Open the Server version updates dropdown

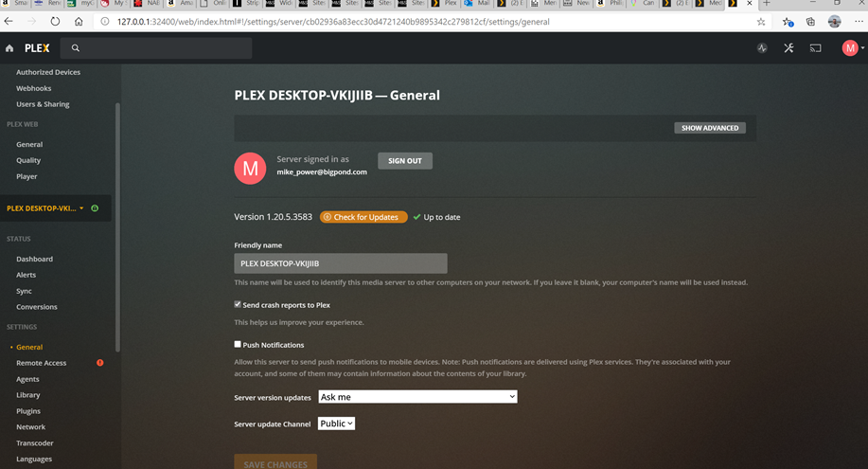tap(418, 397)
